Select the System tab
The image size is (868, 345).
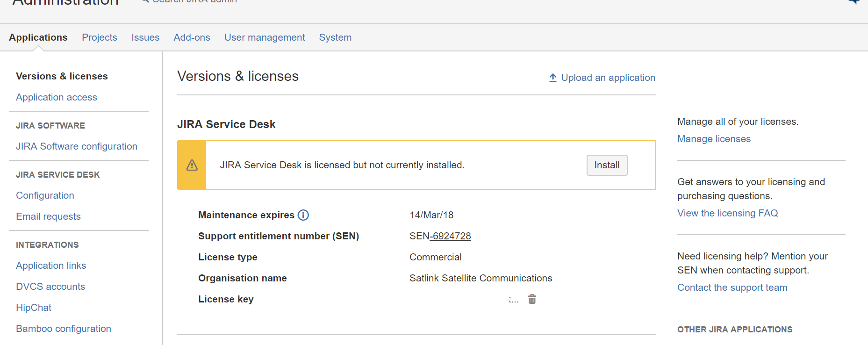click(335, 37)
